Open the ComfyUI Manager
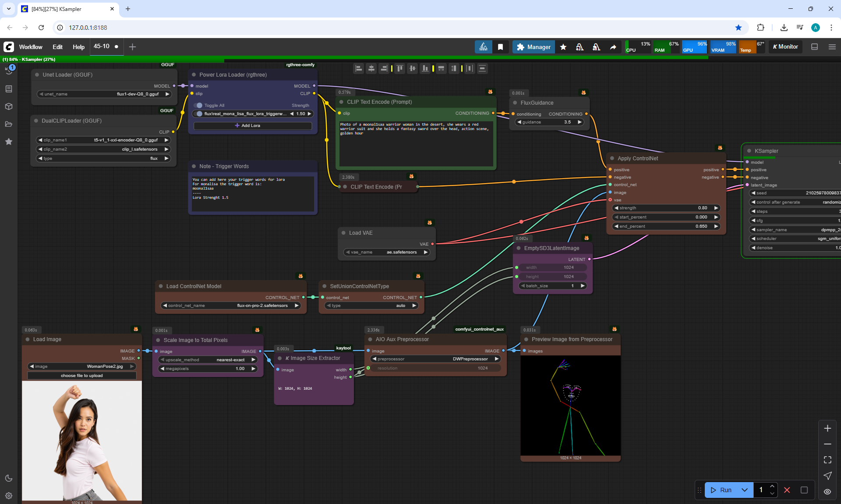841x504 pixels. [x=534, y=47]
